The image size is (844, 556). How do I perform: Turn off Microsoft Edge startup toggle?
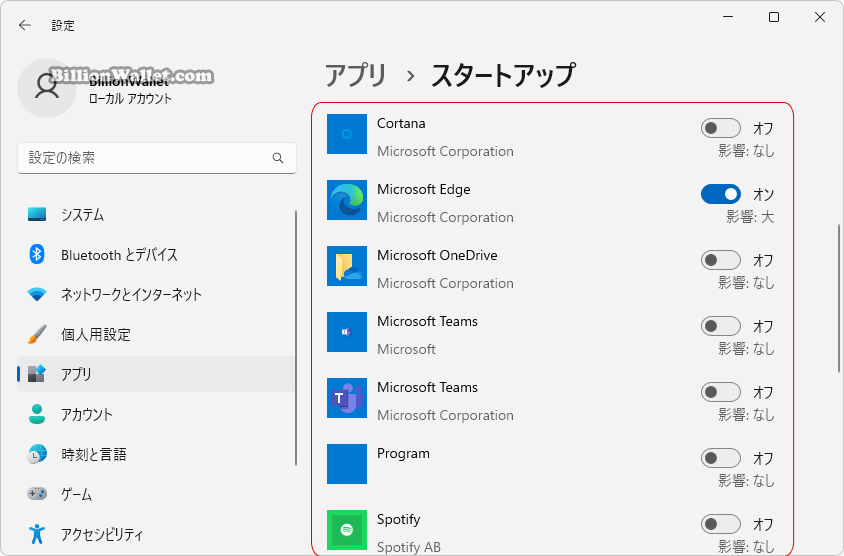click(720, 194)
